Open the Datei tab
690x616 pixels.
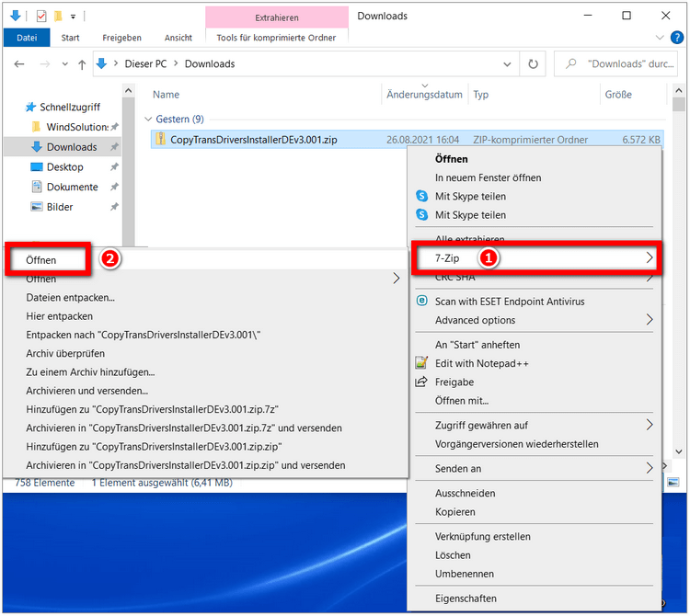(x=27, y=38)
